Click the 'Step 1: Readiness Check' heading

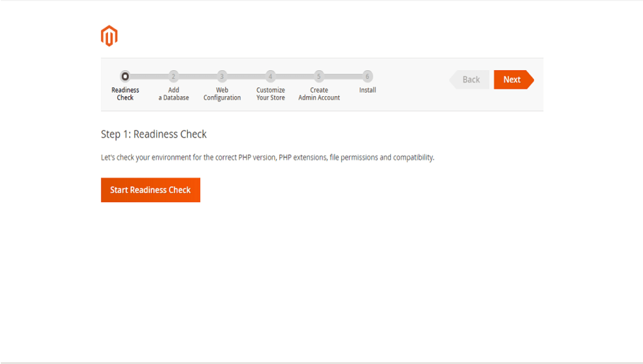pos(154,134)
